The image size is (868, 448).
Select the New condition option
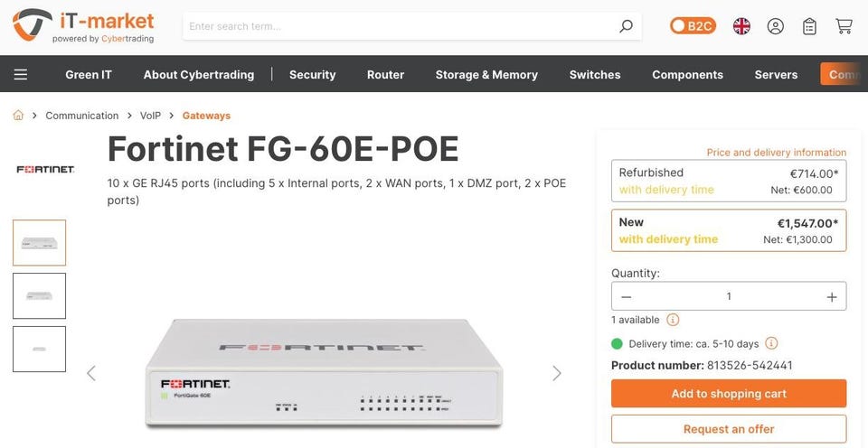(x=729, y=230)
